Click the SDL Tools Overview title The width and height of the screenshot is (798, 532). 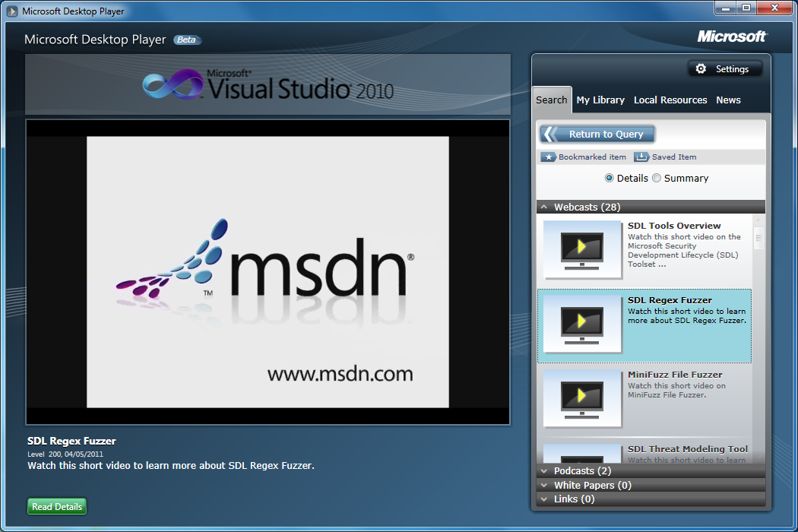[674, 226]
